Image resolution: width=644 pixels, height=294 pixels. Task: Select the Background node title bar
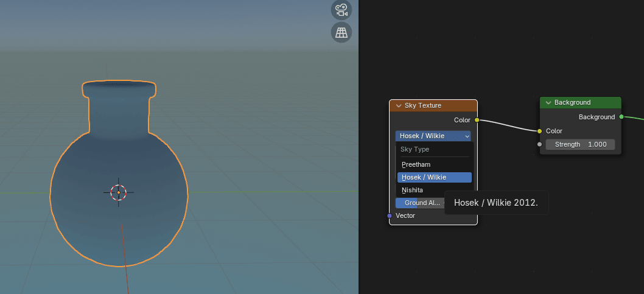(584, 103)
